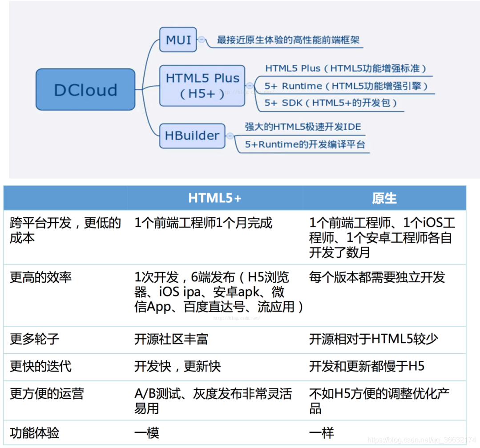The height and width of the screenshot is (448, 480).
Task: Select the MUI mind map node
Action: pos(178,40)
